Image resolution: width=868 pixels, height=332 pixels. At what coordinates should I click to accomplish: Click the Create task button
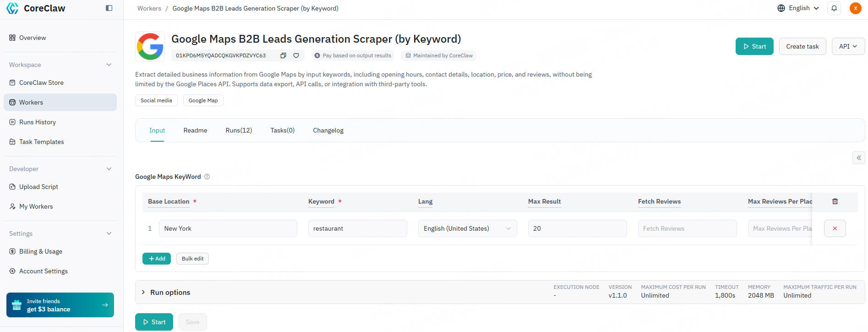(802, 46)
